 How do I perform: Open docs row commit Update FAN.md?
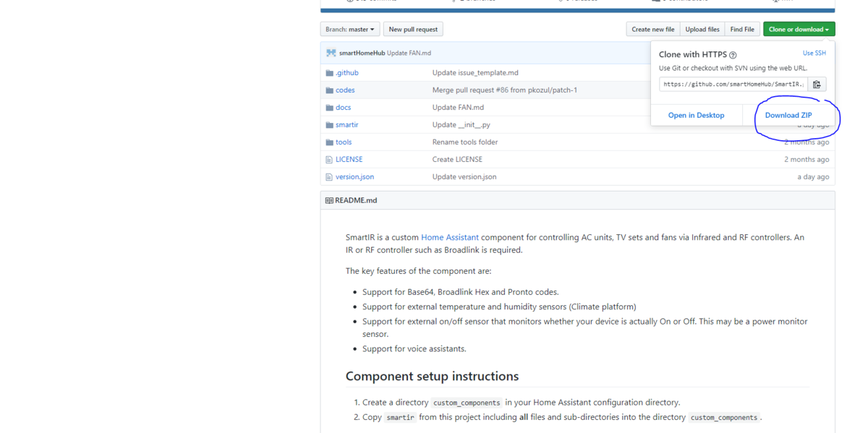[x=458, y=108]
